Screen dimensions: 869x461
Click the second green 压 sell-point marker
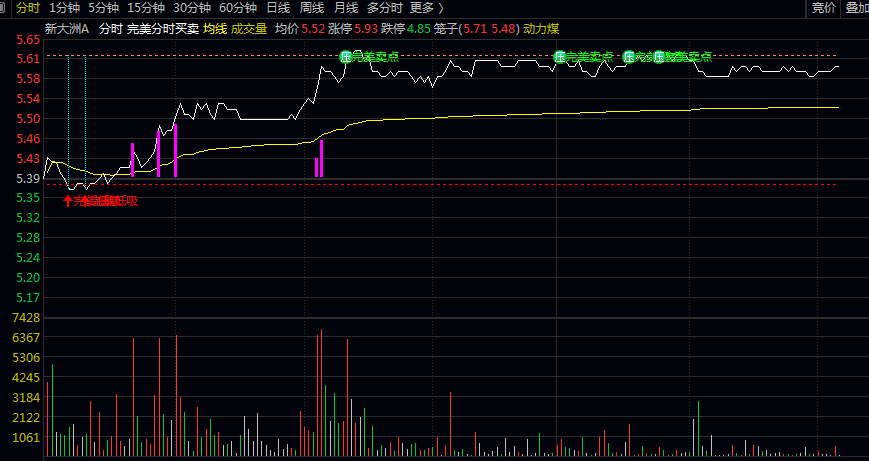point(560,57)
